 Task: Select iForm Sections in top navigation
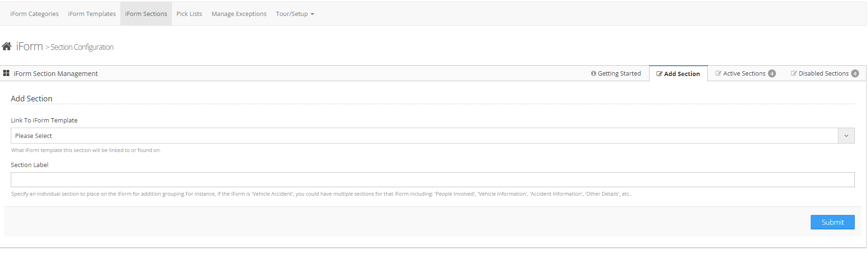[x=146, y=14]
